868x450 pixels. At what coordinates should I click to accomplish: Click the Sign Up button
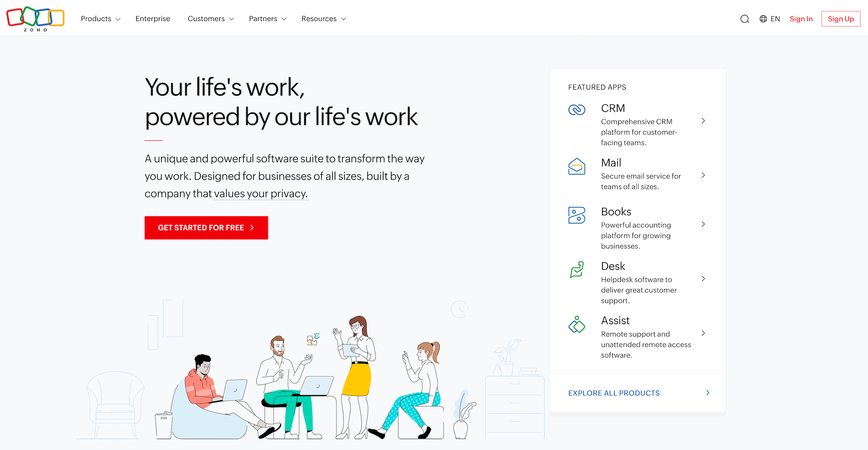841,19
